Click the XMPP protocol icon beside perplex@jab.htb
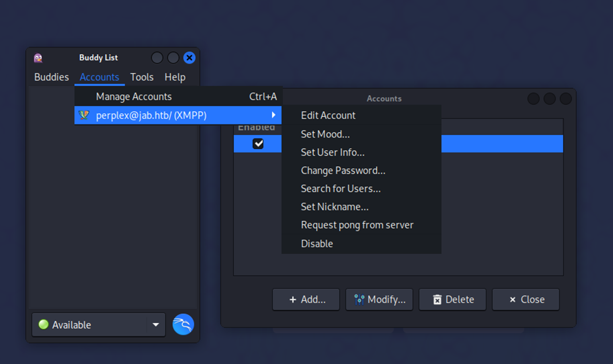Viewport: 613px width, 364px height. [84, 115]
